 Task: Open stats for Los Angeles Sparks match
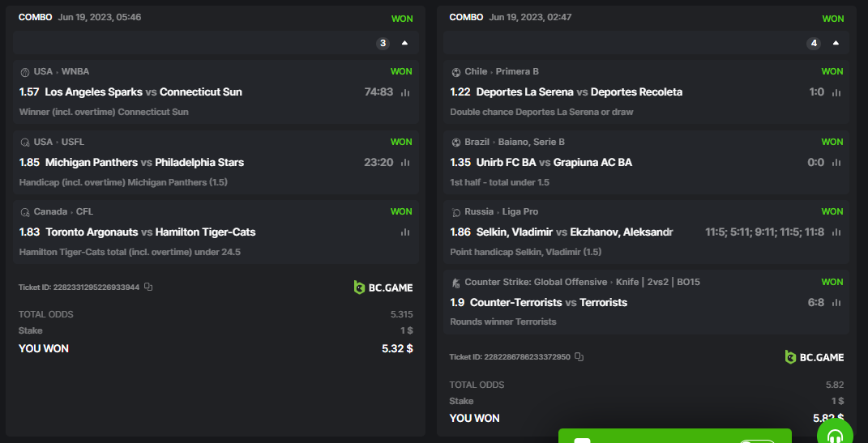pyautogui.click(x=405, y=92)
